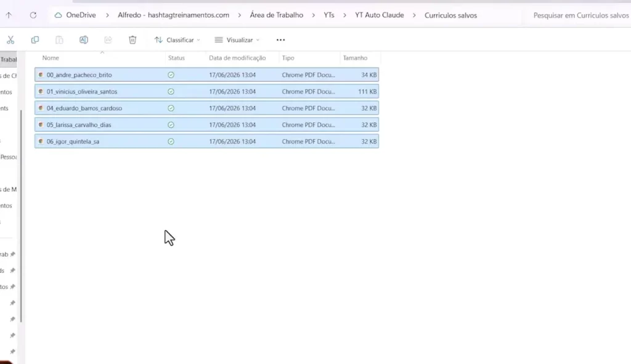Select file 04_eduardo_barros_cardoso
Screen dimensions: 631x364
[206, 108]
